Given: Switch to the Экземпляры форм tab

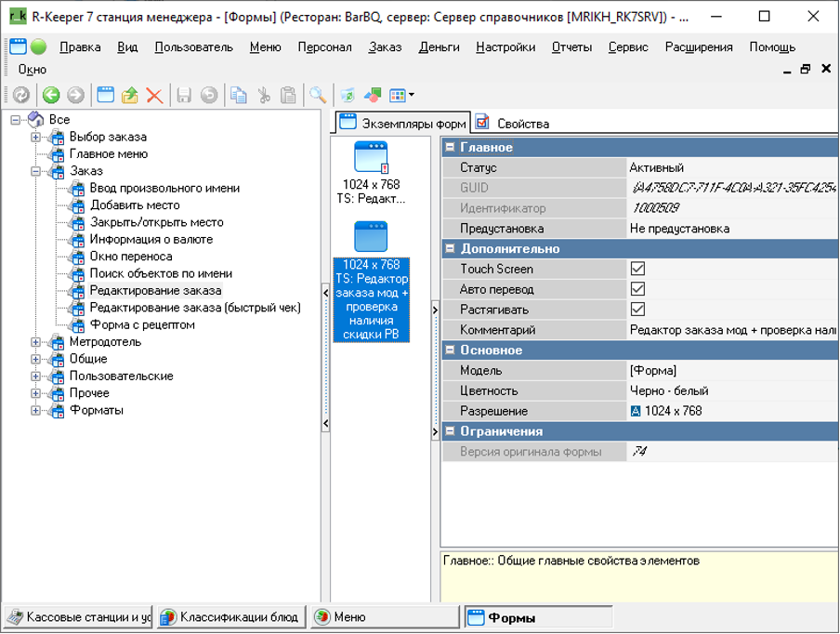Looking at the screenshot, I should (x=403, y=124).
